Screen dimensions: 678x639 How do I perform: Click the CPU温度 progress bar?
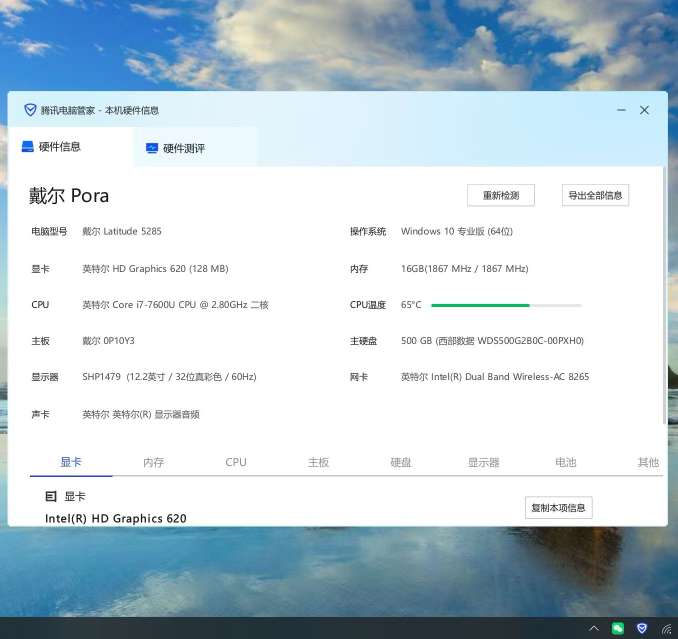[x=506, y=305]
